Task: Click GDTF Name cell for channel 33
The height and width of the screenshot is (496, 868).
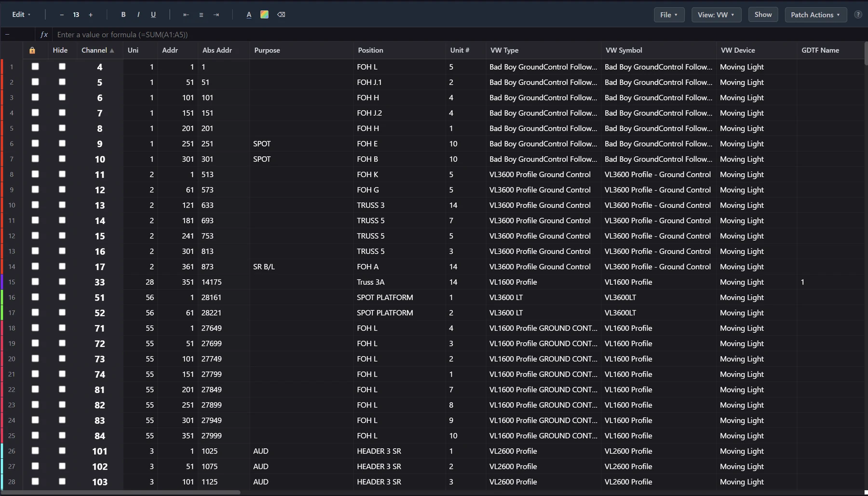Action: pyautogui.click(x=831, y=282)
